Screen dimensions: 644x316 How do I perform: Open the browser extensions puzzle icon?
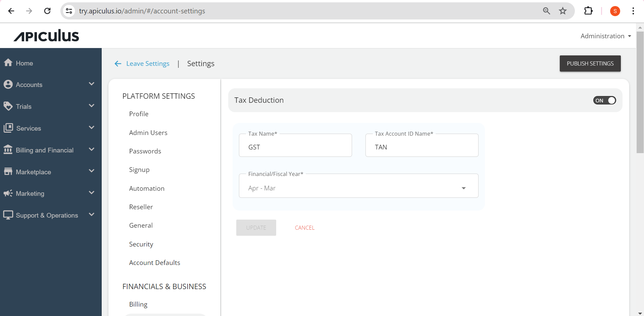point(588,11)
